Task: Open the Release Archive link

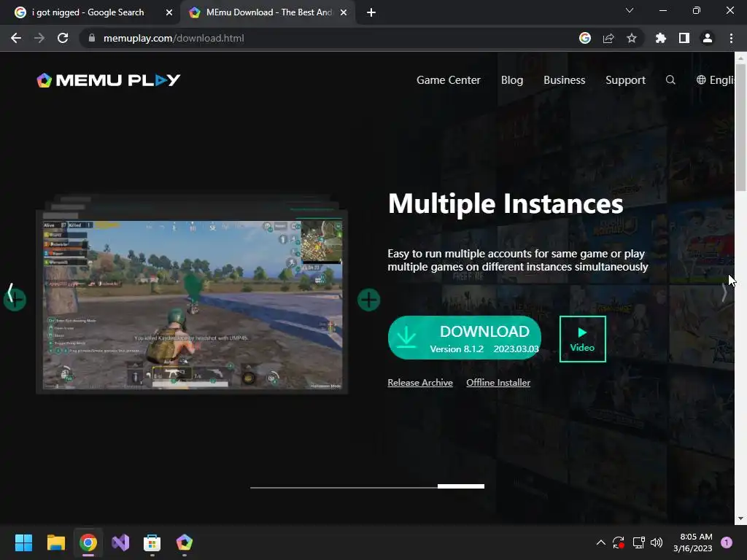Action: 420,382
